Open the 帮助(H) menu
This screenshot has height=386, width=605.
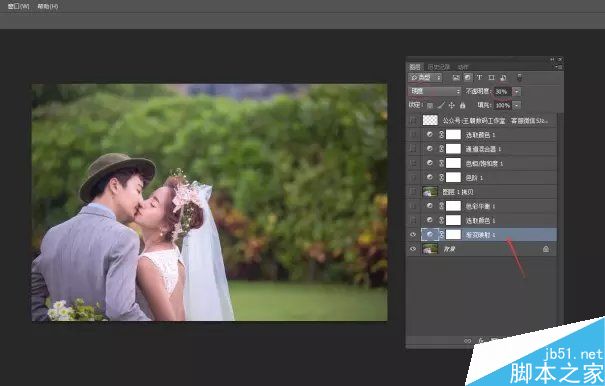point(48,7)
